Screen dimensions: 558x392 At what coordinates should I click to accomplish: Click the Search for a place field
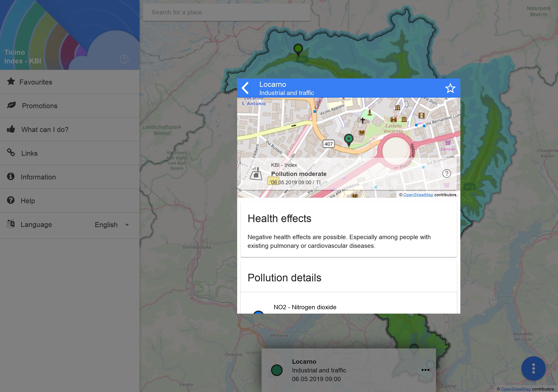click(x=226, y=12)
